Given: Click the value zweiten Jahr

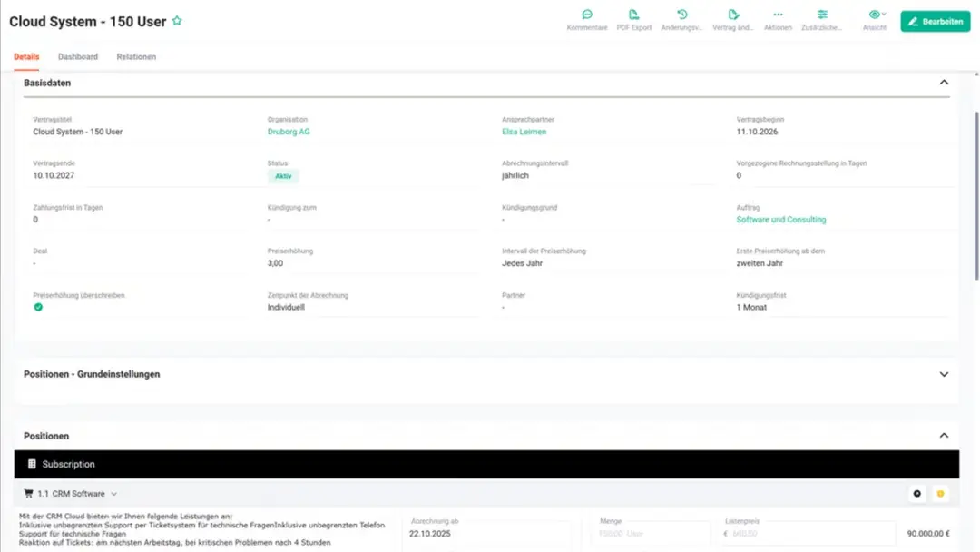Looking at the screenshot, I should pos(759,263).
